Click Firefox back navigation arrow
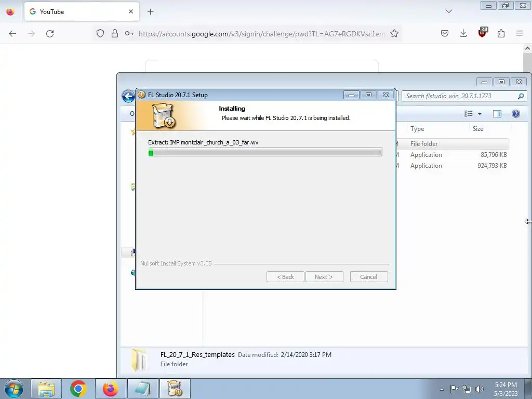532x399 pixels. click(12, 34)
